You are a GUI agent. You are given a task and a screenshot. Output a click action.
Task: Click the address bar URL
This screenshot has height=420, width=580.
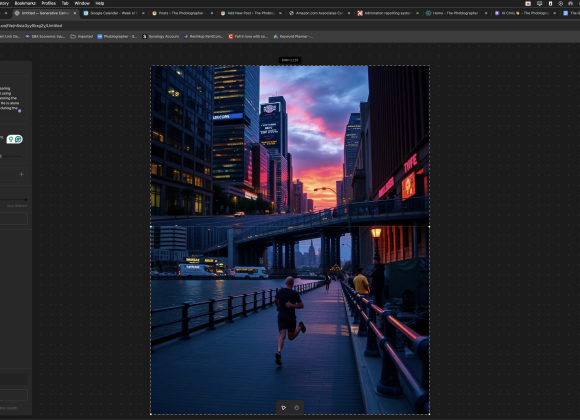pos(31,26)
